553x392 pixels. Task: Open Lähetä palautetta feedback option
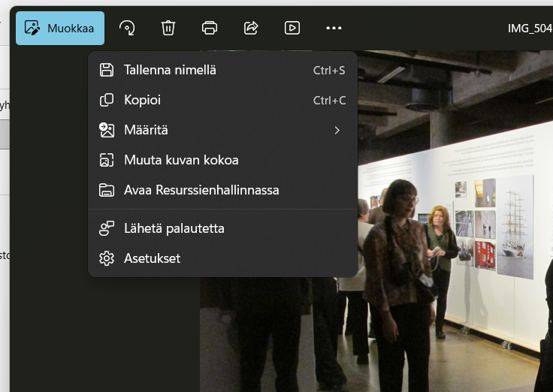[x=174, y=228]
